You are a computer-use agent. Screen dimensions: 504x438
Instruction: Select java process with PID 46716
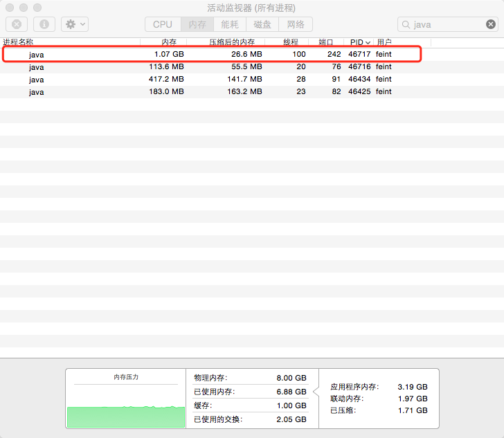click(252, 67)
